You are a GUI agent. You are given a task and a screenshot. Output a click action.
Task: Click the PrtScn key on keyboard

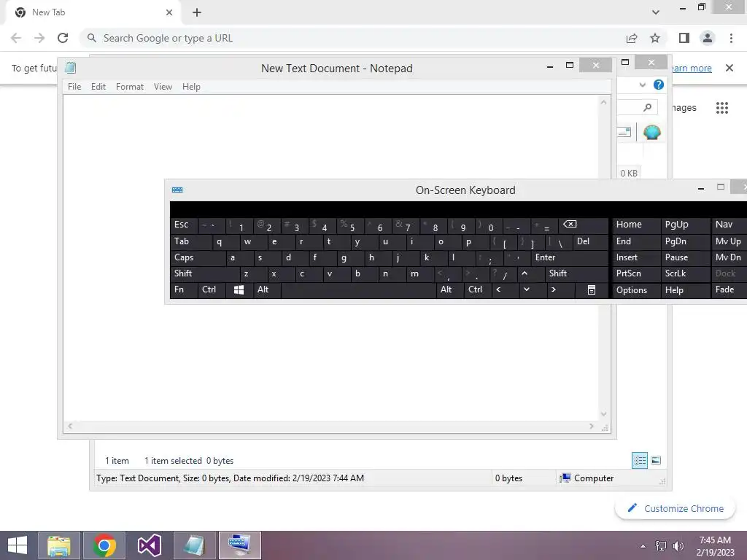click(636, 273)
